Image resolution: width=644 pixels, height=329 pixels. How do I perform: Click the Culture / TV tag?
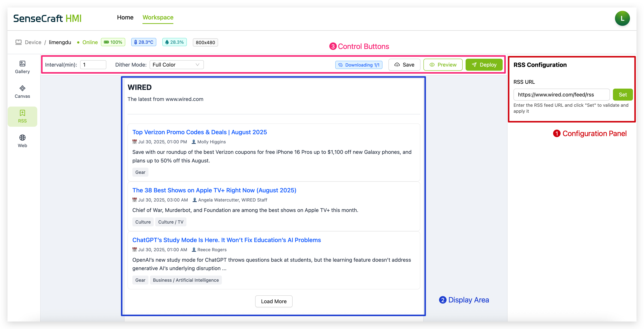tap(171, 222)
